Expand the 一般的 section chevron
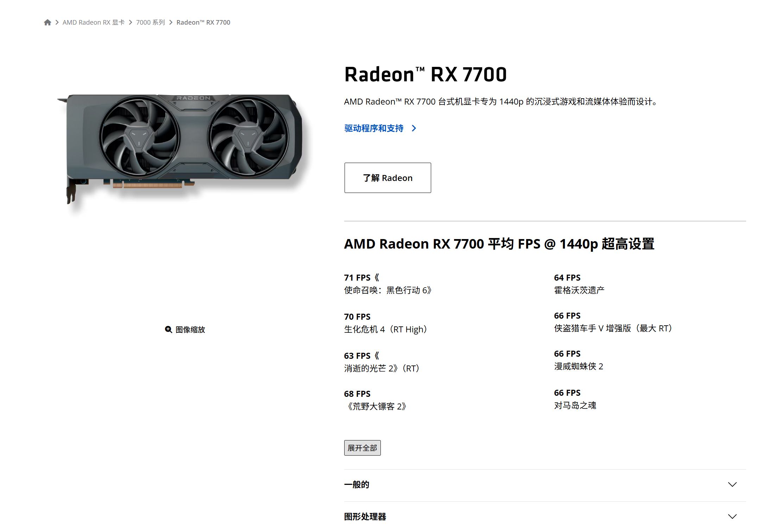The height and width of the screenshot is (532, 762). pos(732,485)
